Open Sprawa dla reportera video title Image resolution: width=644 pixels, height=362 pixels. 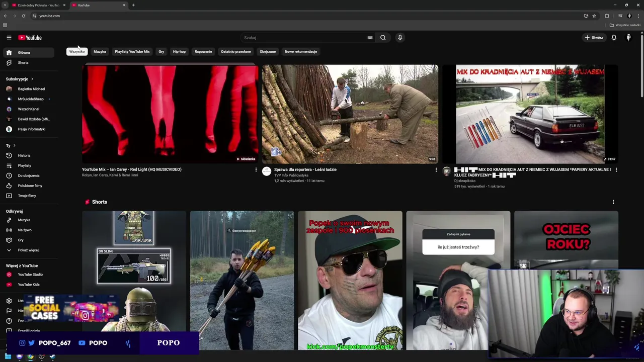pos(305,169)
